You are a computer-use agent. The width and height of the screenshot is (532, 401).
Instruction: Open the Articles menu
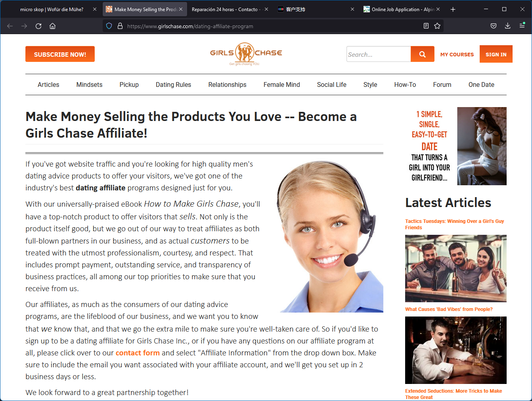48,84
